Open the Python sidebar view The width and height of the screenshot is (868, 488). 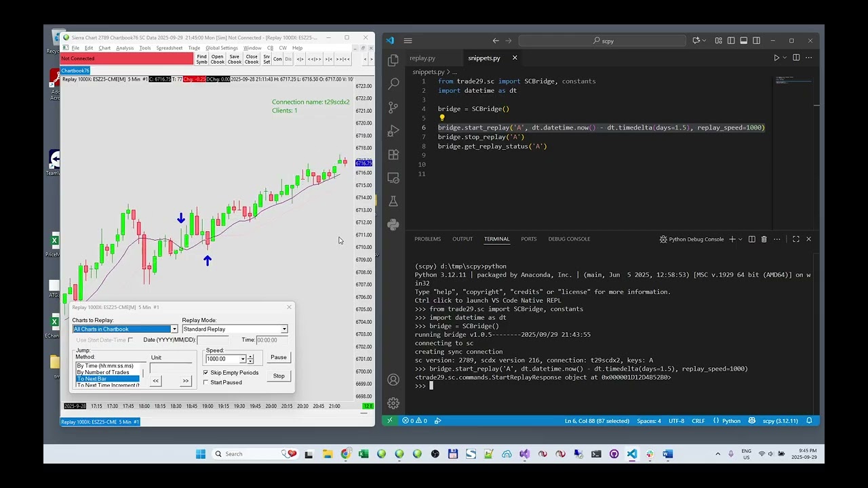pyautogui.click(x=393, y=224)
